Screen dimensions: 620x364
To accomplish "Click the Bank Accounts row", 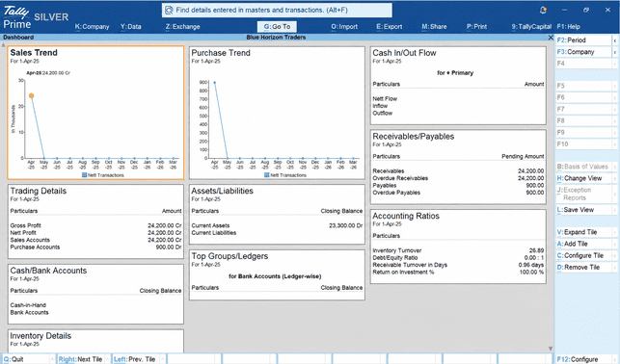I will coord(95,312).
